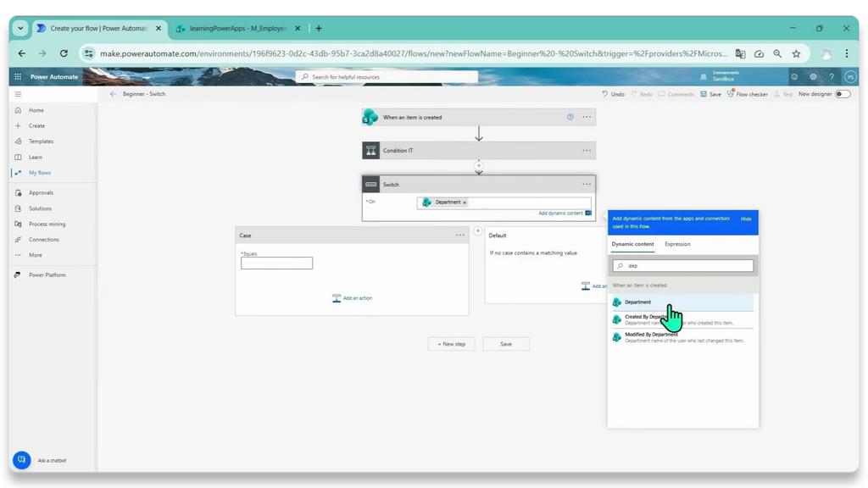Open Templates in the sidebar
The image size is (868, 488).
[x=41, y=141]
